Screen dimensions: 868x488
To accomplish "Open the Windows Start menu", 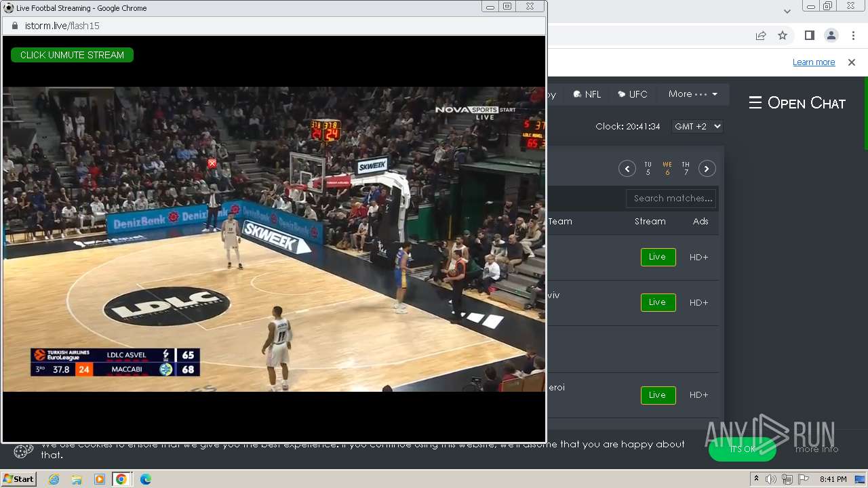I will click(x=18, y=479).
